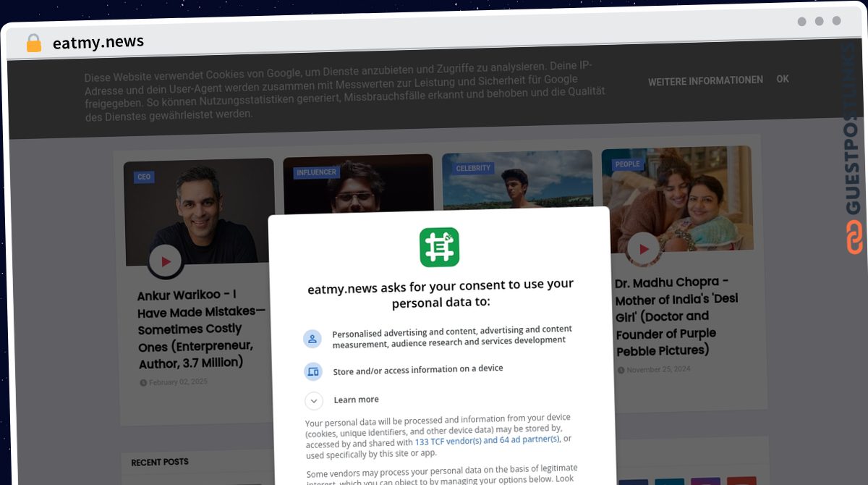Viewport: 868px width, 485px height.
Task: Click the consent dialog heading text
Action: click(441, 292)
